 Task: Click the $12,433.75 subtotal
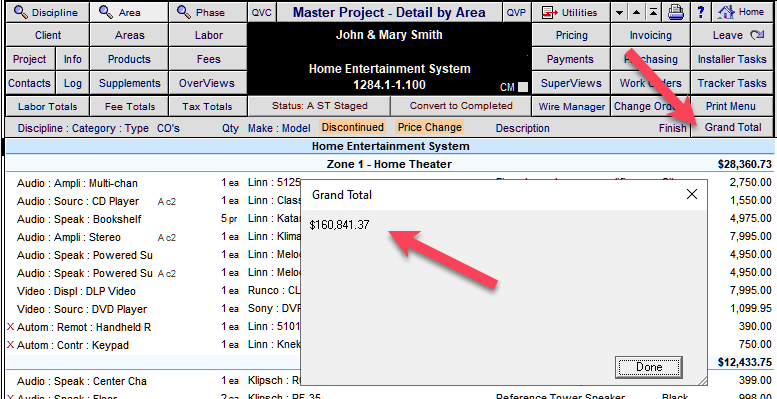pos(744,362)
